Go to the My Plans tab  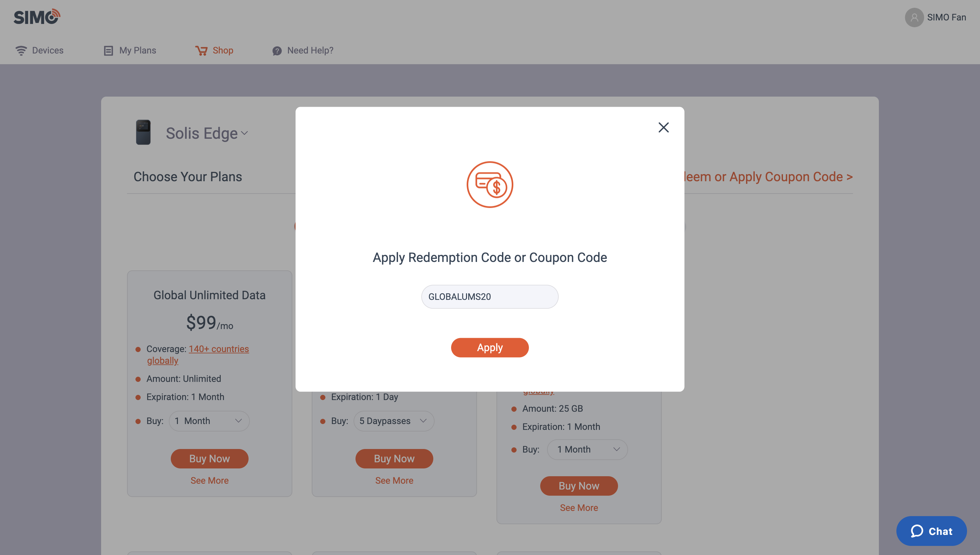[137, 50]
